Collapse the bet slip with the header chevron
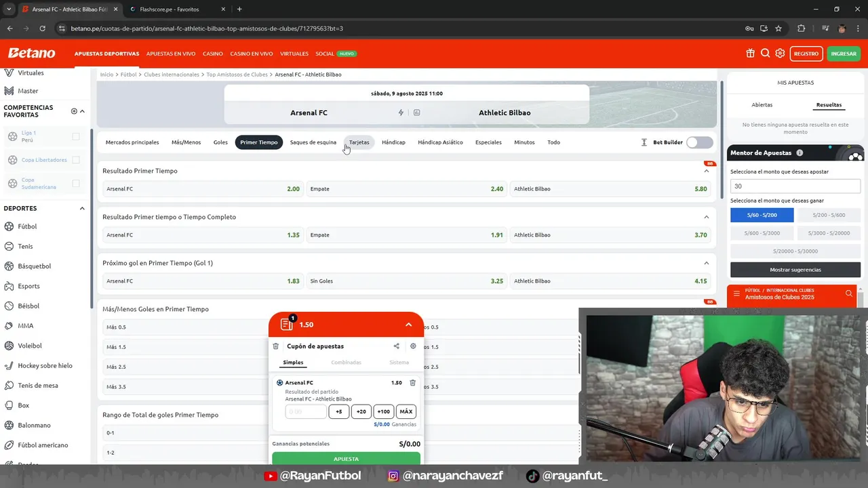 (408, 325)
